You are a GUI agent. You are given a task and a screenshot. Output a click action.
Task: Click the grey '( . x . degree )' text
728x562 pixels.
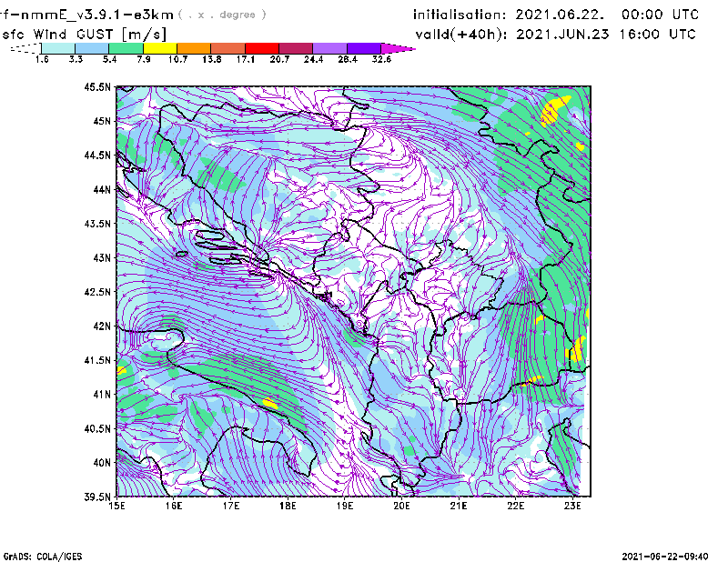tap(222, 15)
